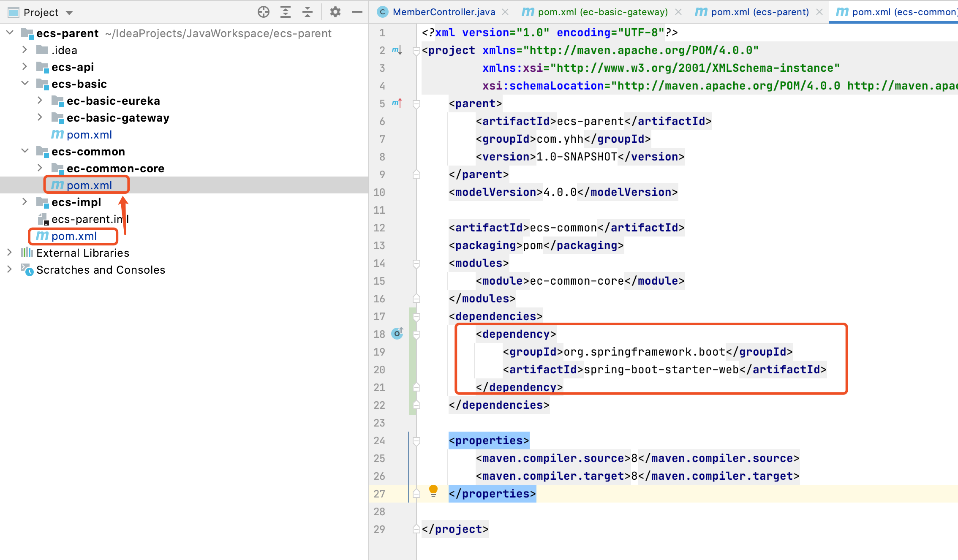958x560 pixels.
Task: Fold the dependencies block at line 17
Action: [x=416, y=316]
